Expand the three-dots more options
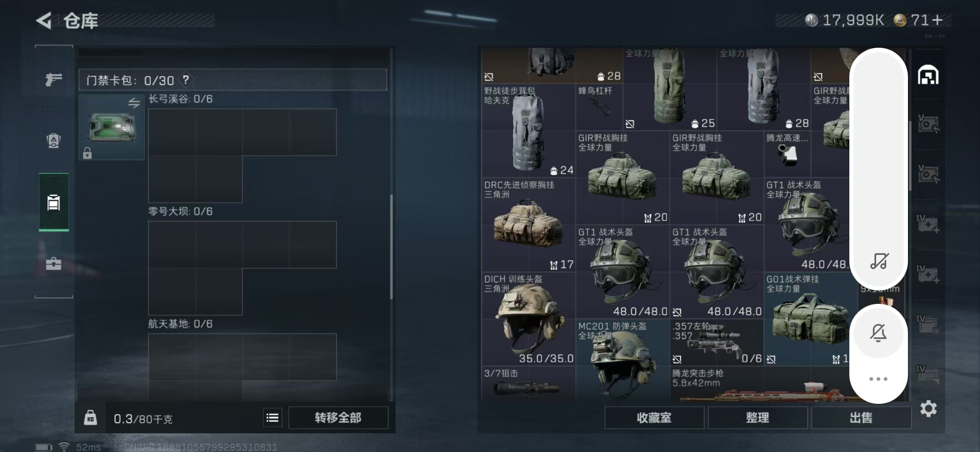980x452 pixels. tap(879, 379)
